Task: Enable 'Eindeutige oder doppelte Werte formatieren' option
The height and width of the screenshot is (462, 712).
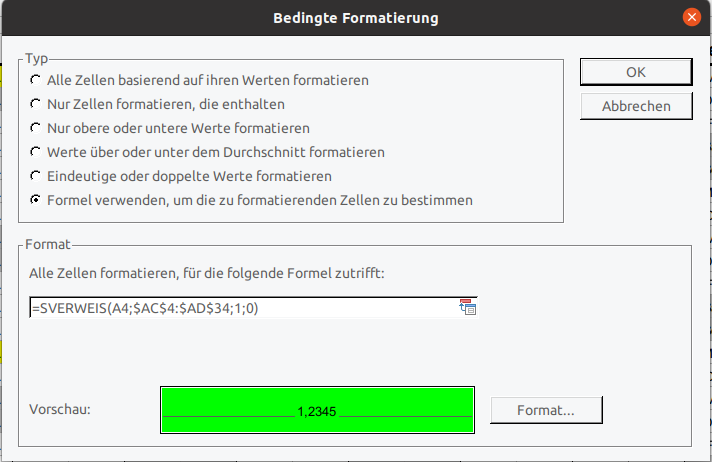Action: point(37,176)
